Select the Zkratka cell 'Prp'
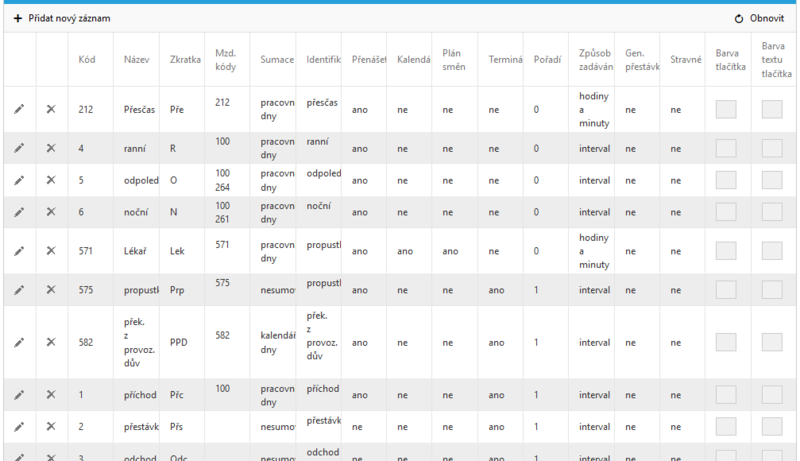This screenshot has height=461, width=800. coord(177,290)
